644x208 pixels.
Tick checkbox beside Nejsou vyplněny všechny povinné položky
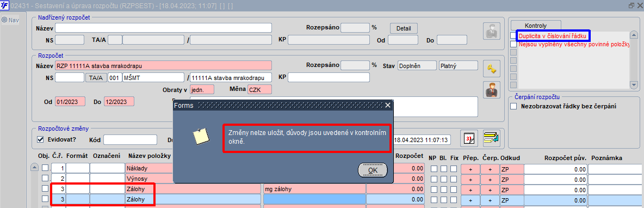click(x=513, y=44)
